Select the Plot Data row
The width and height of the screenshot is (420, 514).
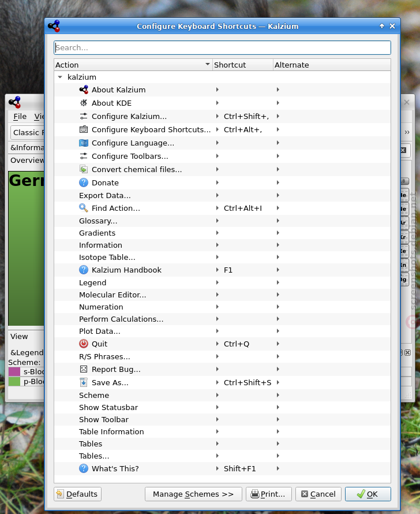coord(222,331)
